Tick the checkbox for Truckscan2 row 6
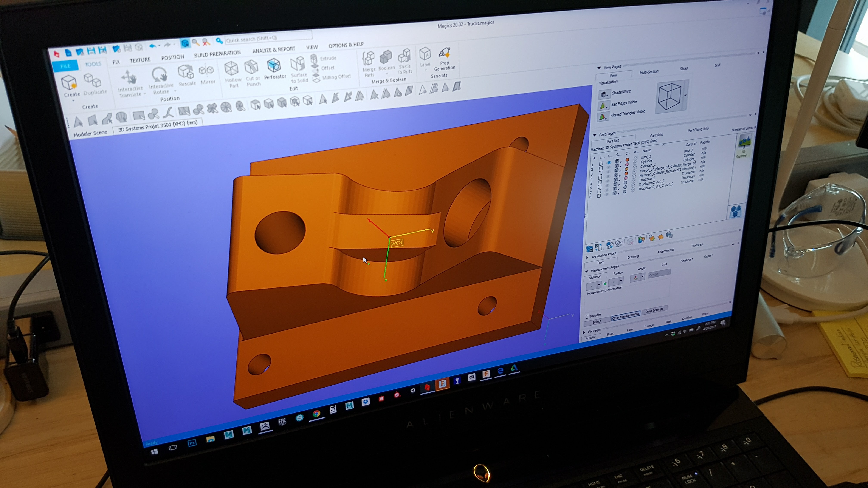868x488 pixels. coord(600,187)
